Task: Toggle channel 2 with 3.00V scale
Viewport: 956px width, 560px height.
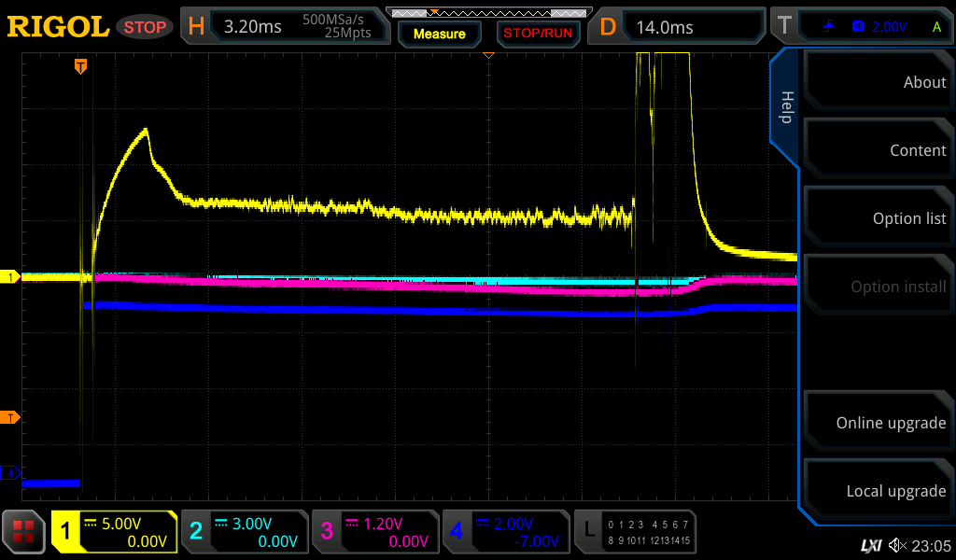Action: 244,532
